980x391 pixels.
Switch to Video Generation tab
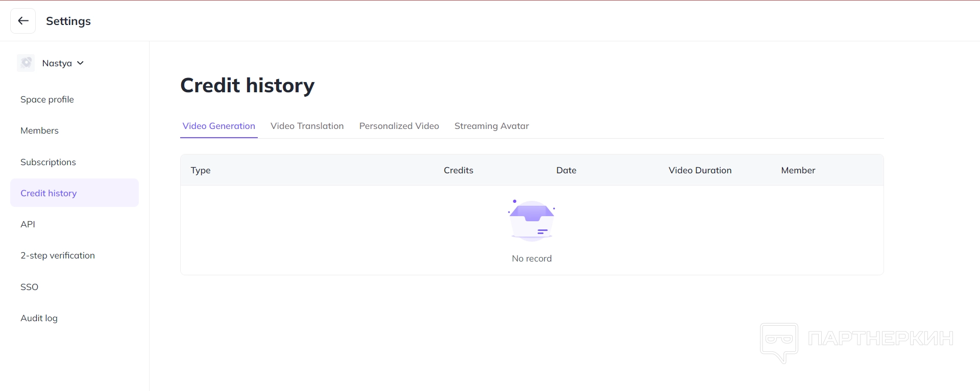[x=219, y=126]
